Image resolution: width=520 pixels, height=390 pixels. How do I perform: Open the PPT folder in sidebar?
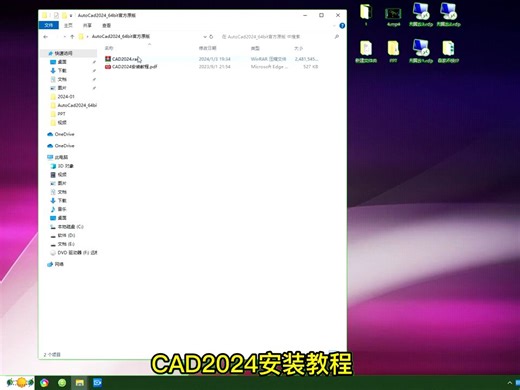[x=61, y=114]
